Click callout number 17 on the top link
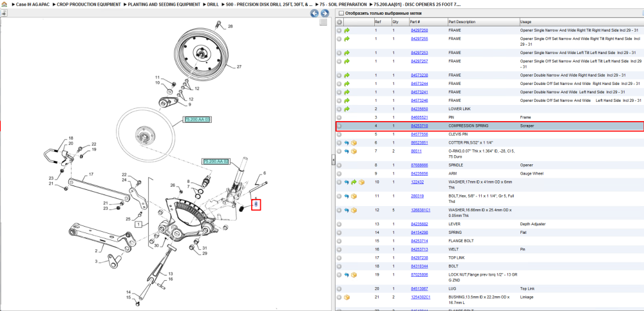 (x=91, y=174)
